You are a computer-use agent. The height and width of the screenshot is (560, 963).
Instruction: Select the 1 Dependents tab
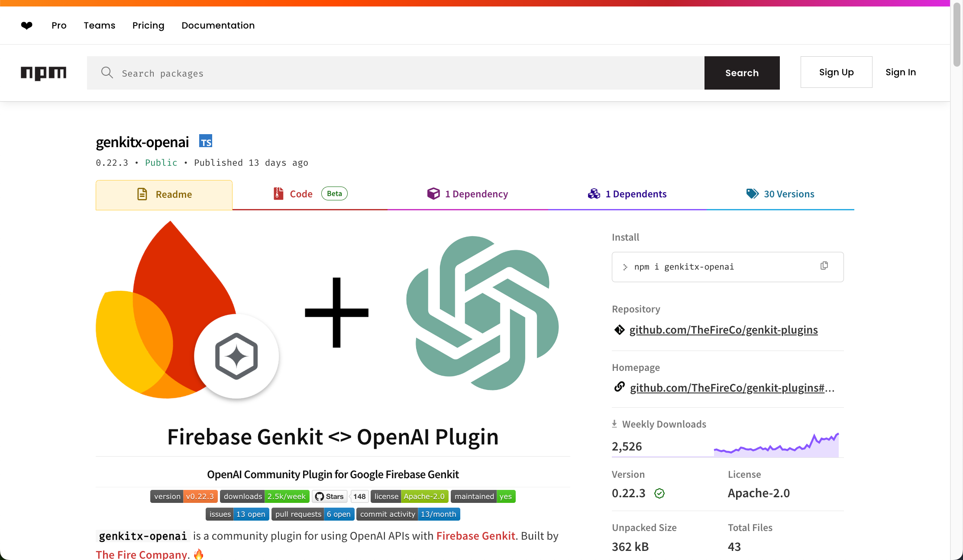(x=627, y=194)
